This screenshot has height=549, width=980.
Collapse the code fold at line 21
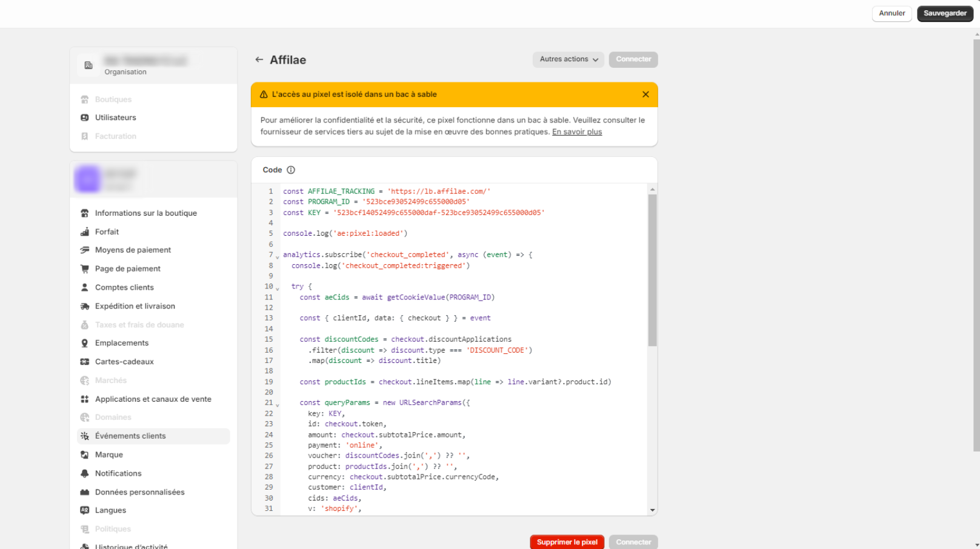[278, 405]
